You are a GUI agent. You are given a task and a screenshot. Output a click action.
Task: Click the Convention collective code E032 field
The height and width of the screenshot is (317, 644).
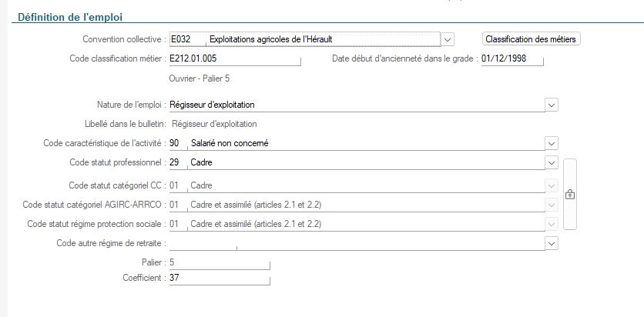(x=186, y=38)
